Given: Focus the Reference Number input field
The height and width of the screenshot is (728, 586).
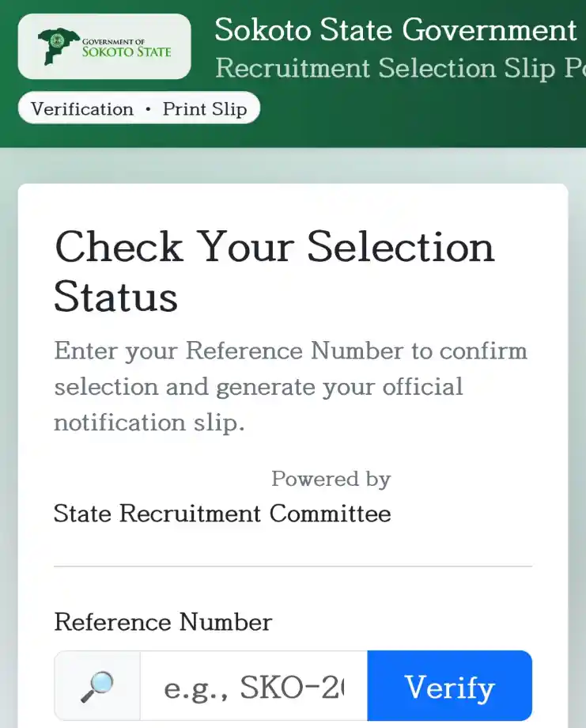Looking at the screenshot, I should point(253,686).
